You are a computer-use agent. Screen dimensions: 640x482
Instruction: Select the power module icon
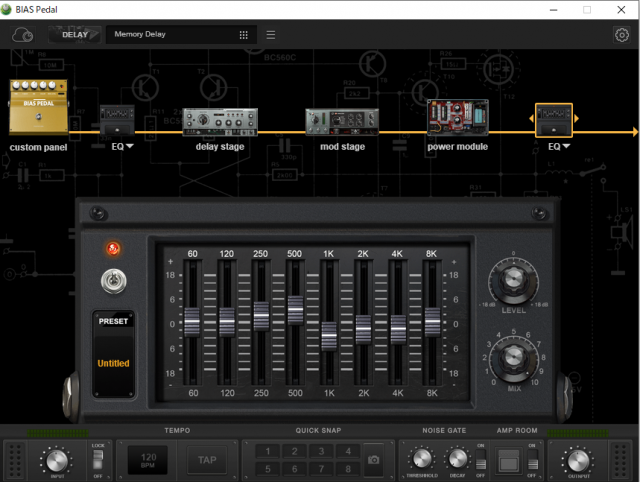pyautogui.click(x=458, y=118)
